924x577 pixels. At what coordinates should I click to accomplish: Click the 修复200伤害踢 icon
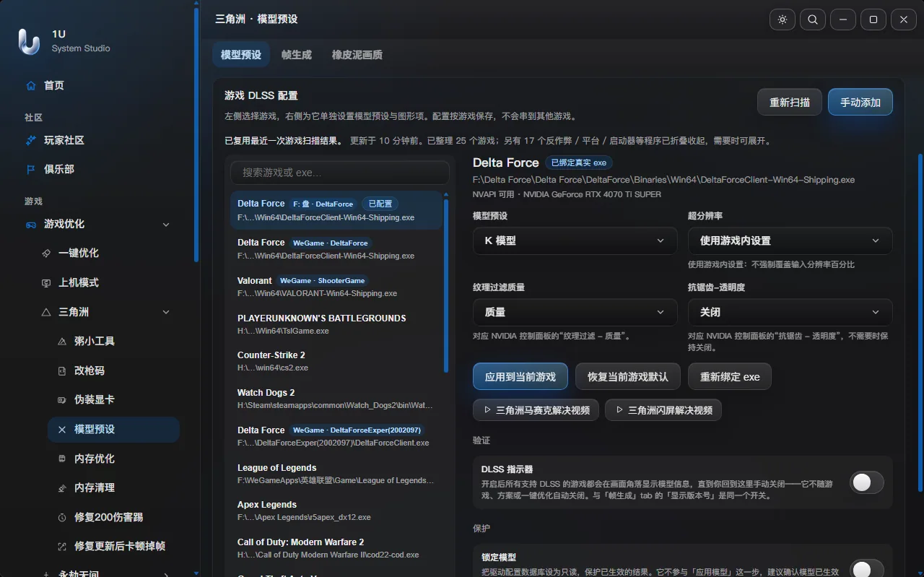coord(61,517)
